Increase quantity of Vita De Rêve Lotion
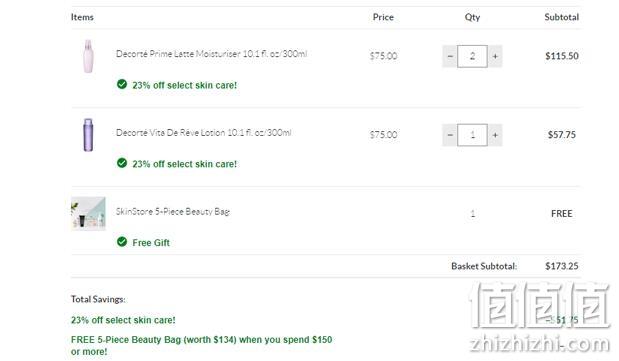This screenshot has width=619, height=361. (495, 135)
